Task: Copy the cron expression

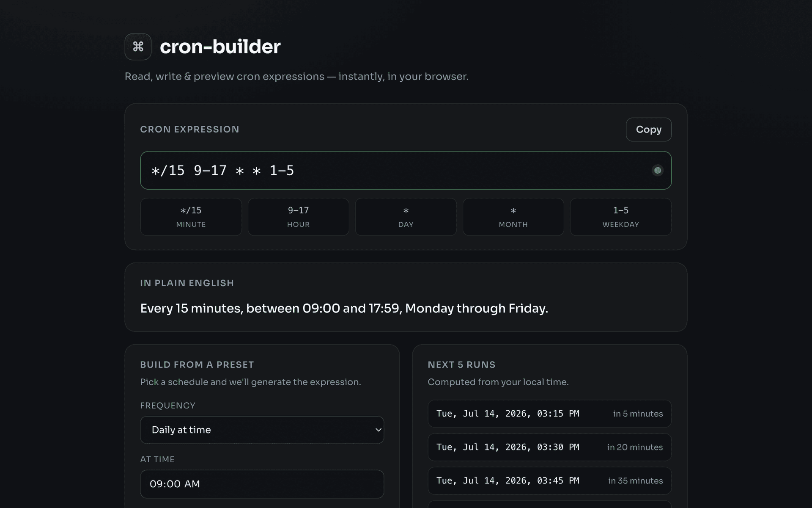Action: (x=648, y=130)
